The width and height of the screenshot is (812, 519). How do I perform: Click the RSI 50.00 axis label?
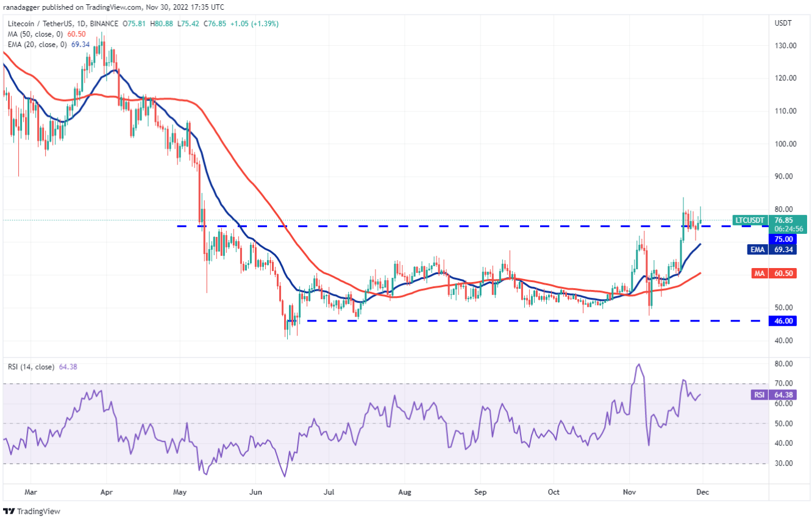(783, 423)
